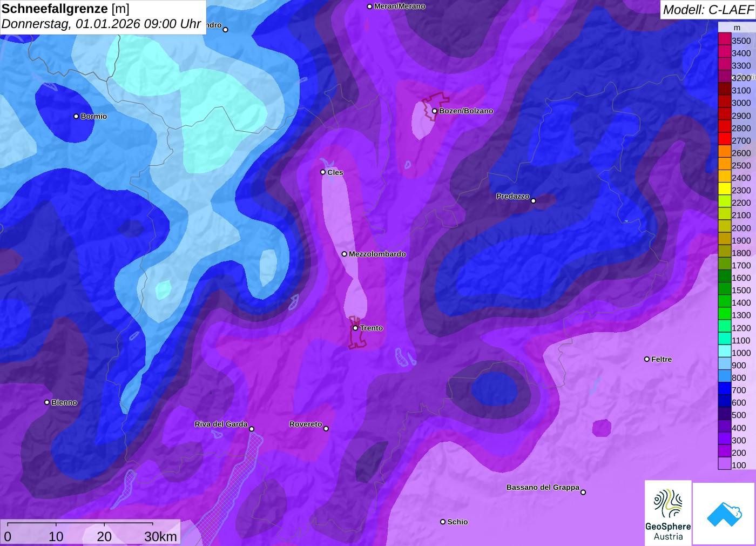Click the 3000 value in legend
This screenshot has height=546, width=756.
(741, 103)
